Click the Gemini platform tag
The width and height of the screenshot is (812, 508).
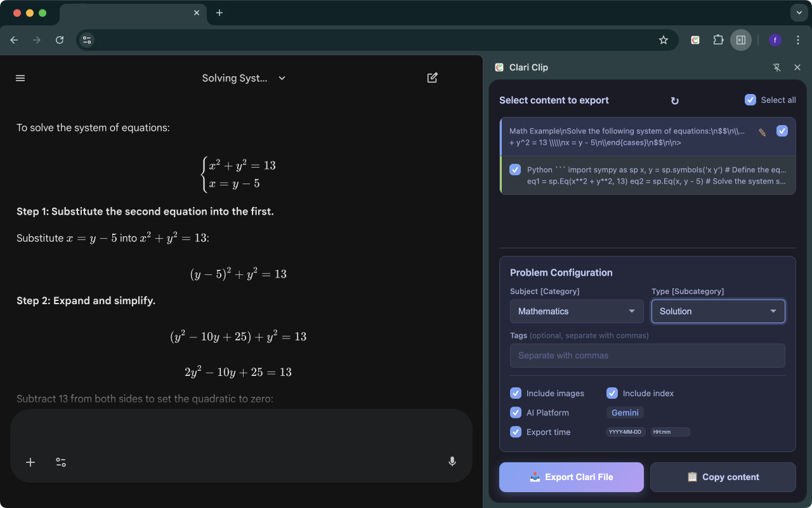click(x=625, y=413)
